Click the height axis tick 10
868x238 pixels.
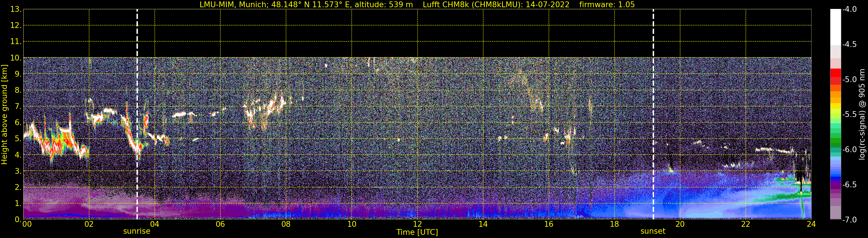pos(15,58)
